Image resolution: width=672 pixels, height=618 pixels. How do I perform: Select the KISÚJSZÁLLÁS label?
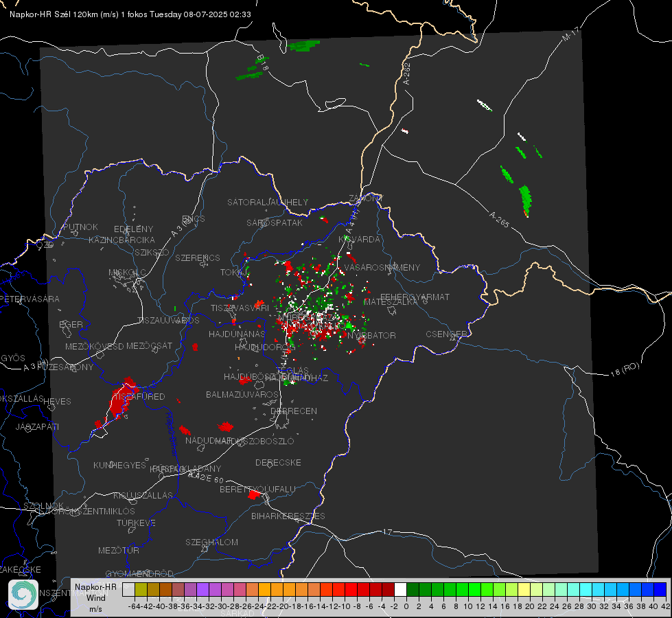point(143,496)
